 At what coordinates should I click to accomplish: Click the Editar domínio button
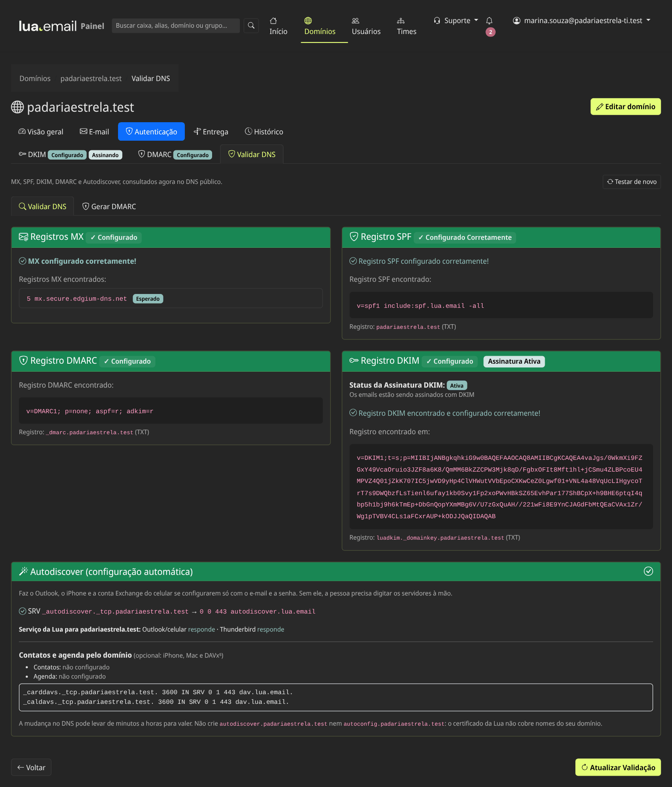pyautogui.click(x=626, y=107)
